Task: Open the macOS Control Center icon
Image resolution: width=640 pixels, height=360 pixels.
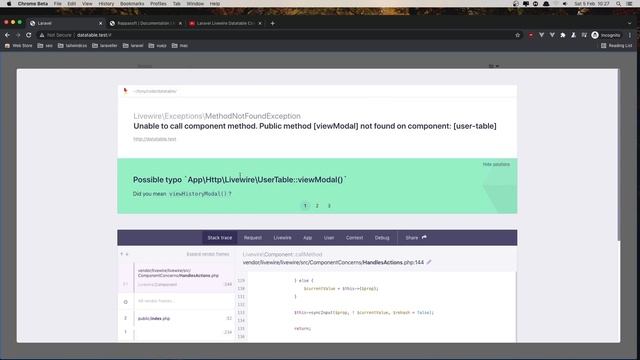Action: 629,4
